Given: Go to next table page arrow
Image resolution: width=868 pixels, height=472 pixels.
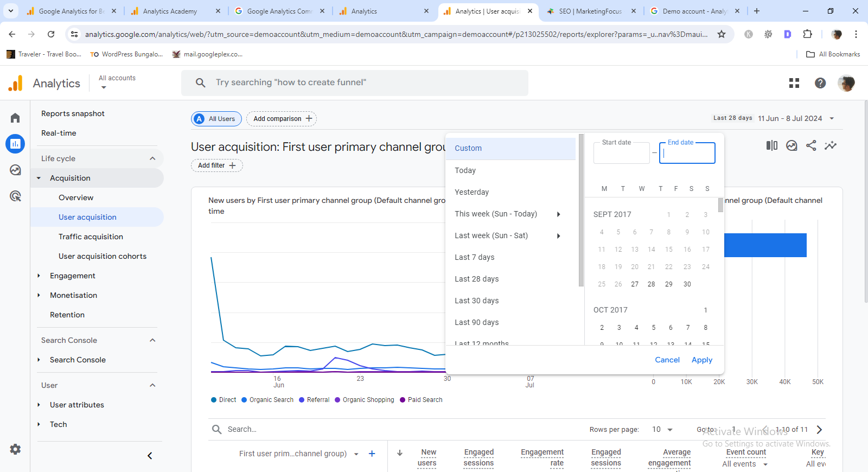Looking at the screenshot, I should 820,430.
